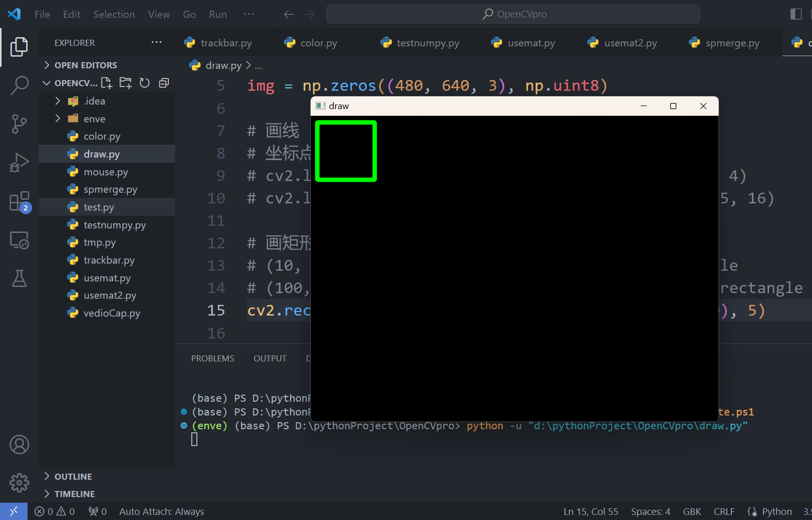Open the Manage gear icon
The height and width of the screenshot is (520, 812).
tap(19, 482)
